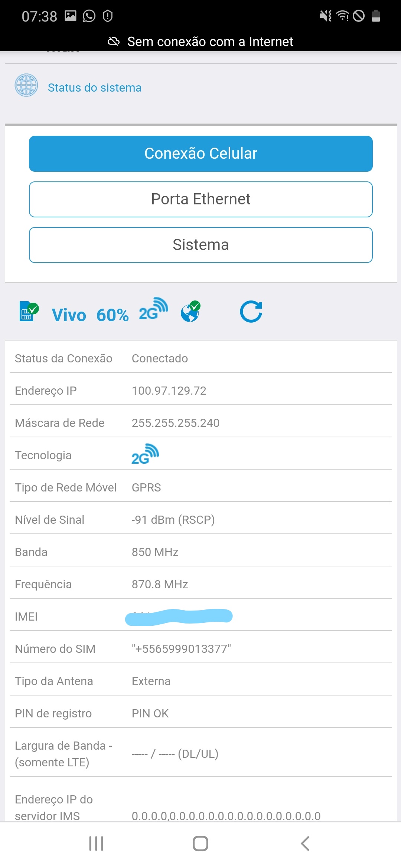Click the globe icon beside Status do sistema
This screenshot has width=401, height=868.
coord(26,85)
